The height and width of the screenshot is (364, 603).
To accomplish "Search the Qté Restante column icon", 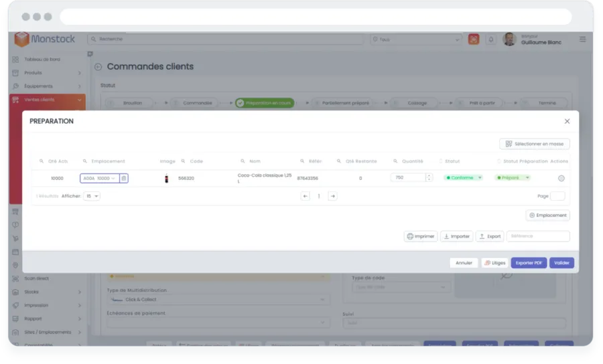I will pos(339,161).
